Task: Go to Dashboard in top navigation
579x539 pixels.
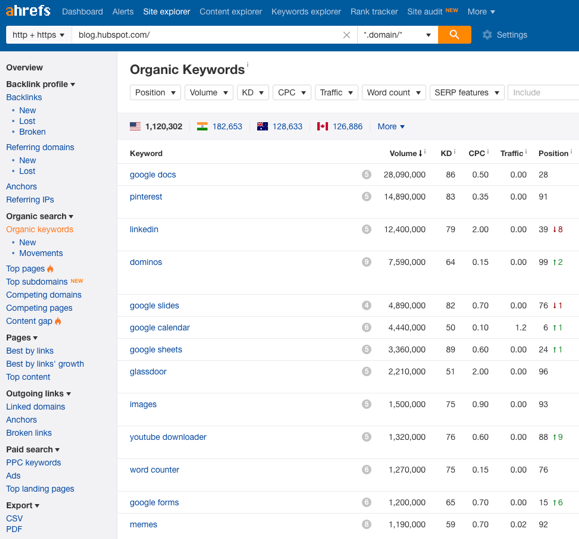Action: pyautogui.click(x=82, y=12)
